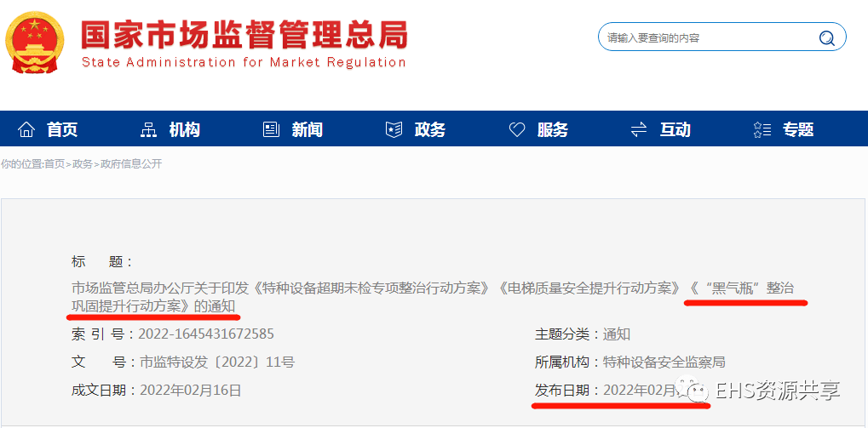This screenshot has width=868, height=428.
Task: Go to 首页 in the breadcrumb
Action: point(55,164)
